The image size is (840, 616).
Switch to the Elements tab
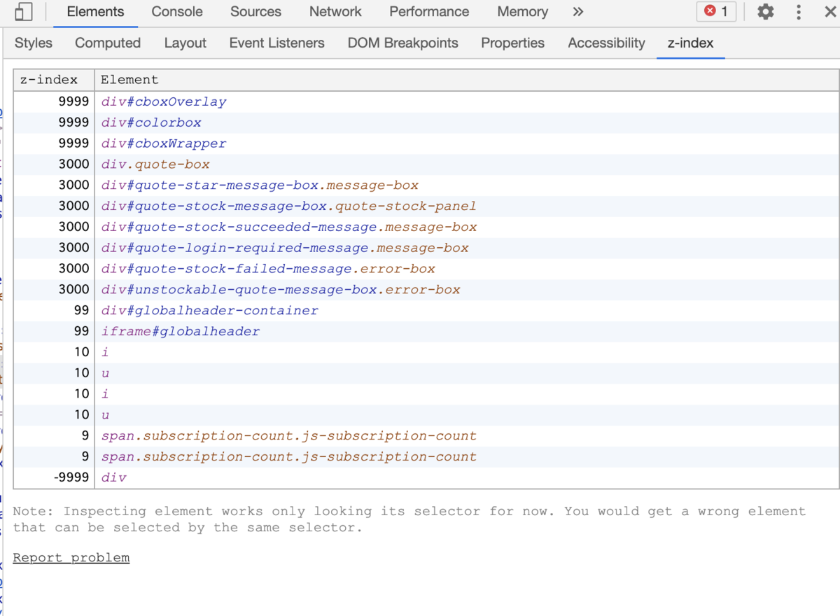coord(95,12)
